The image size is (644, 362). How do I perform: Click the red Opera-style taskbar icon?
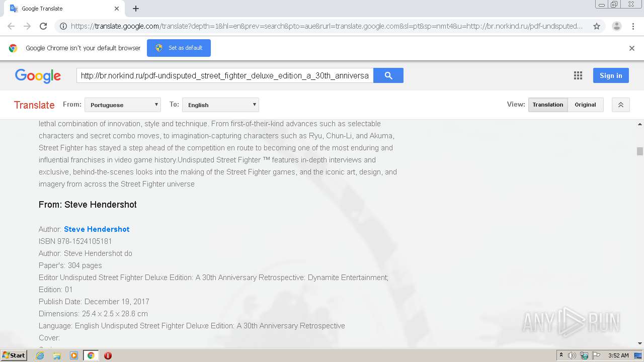pos(108,355)
